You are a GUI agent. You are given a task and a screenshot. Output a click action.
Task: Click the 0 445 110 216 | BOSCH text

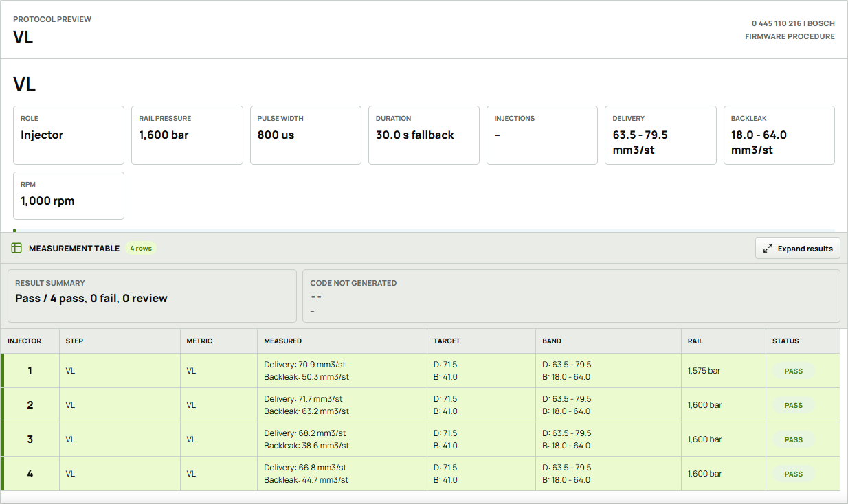coord(793,23)
